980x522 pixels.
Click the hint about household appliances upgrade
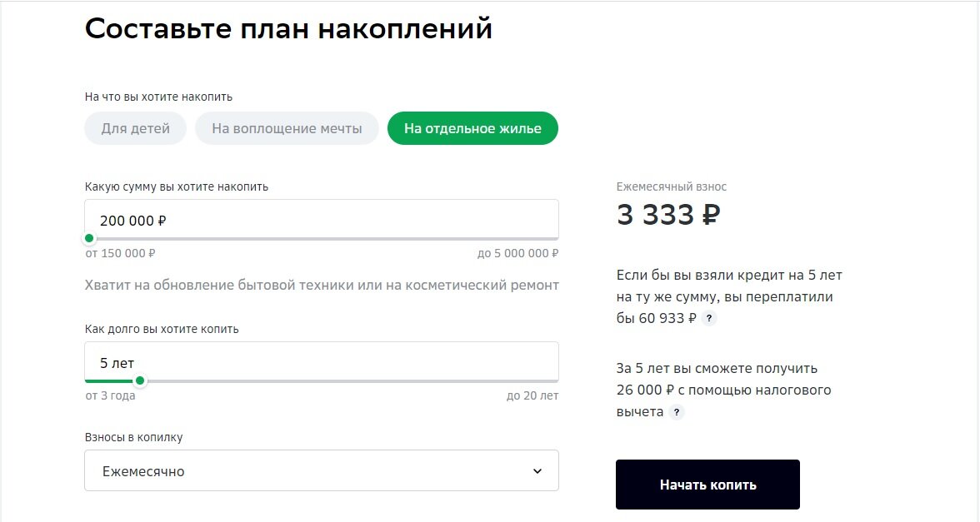click(322, 285)
